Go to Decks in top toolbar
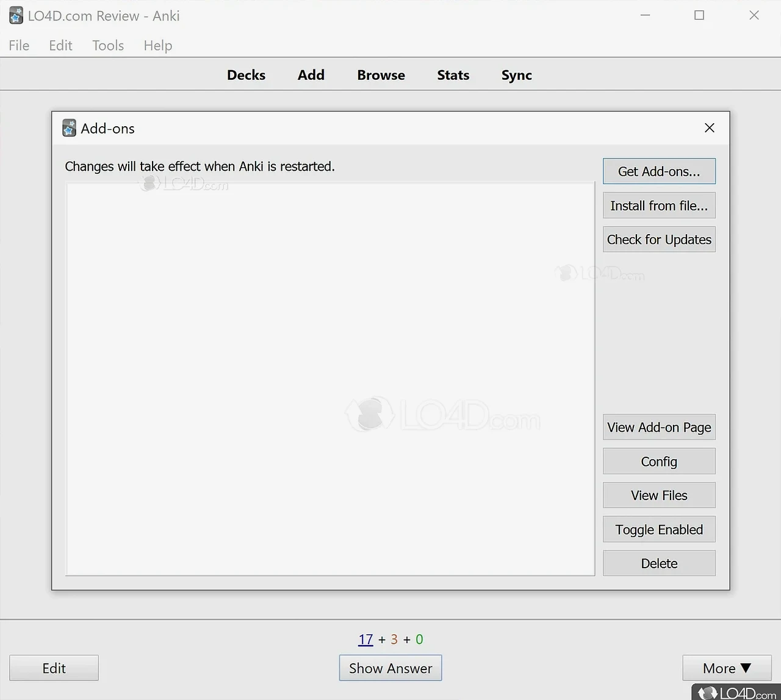Screen dimensions: 781x700 (x=246, y=75)
